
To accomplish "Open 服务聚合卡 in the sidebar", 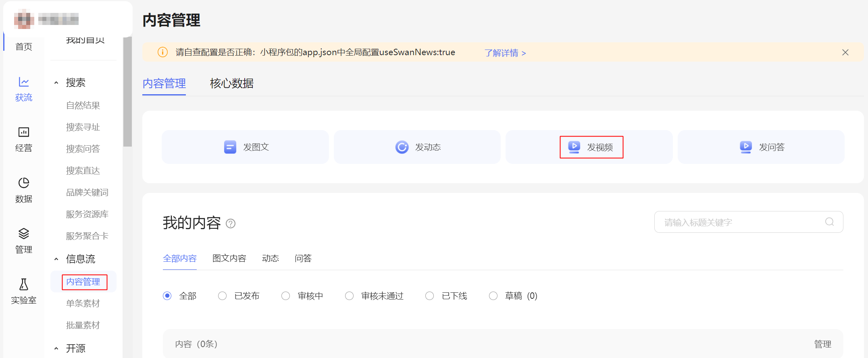I will click(x=87, y=236).
